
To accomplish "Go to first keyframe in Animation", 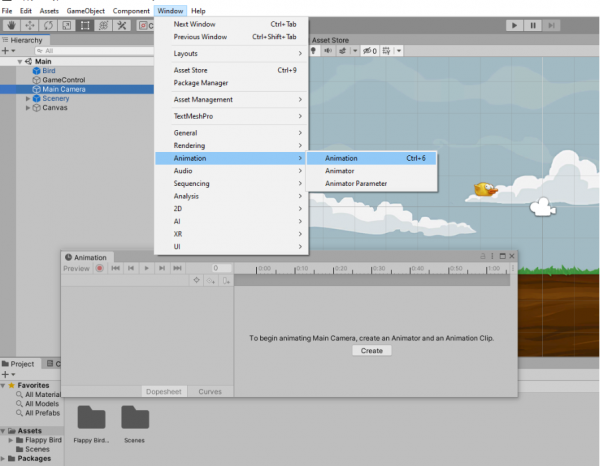I will click(x=116, y=269).
